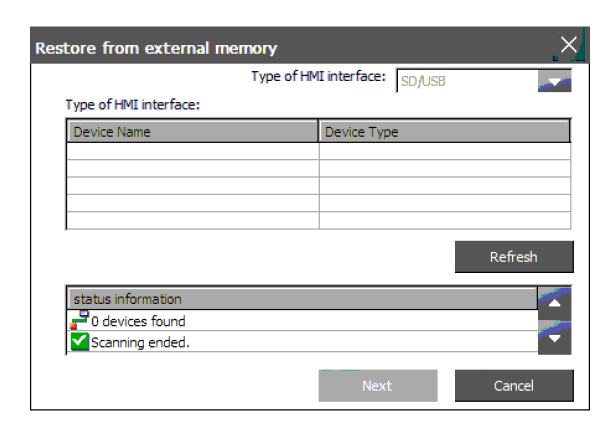The width and height of the screenshot is (612, 432).
Task: Click the Next button
Action: coord(377,385)
